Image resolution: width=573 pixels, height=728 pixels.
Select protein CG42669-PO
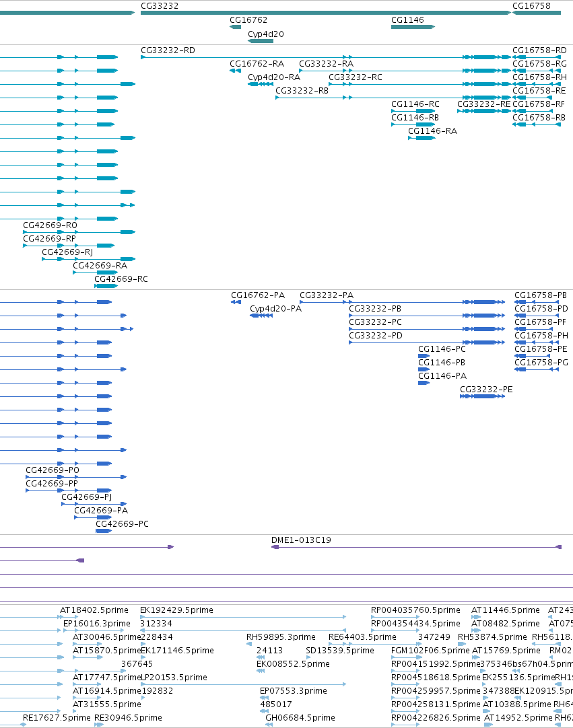pos(53,470)
